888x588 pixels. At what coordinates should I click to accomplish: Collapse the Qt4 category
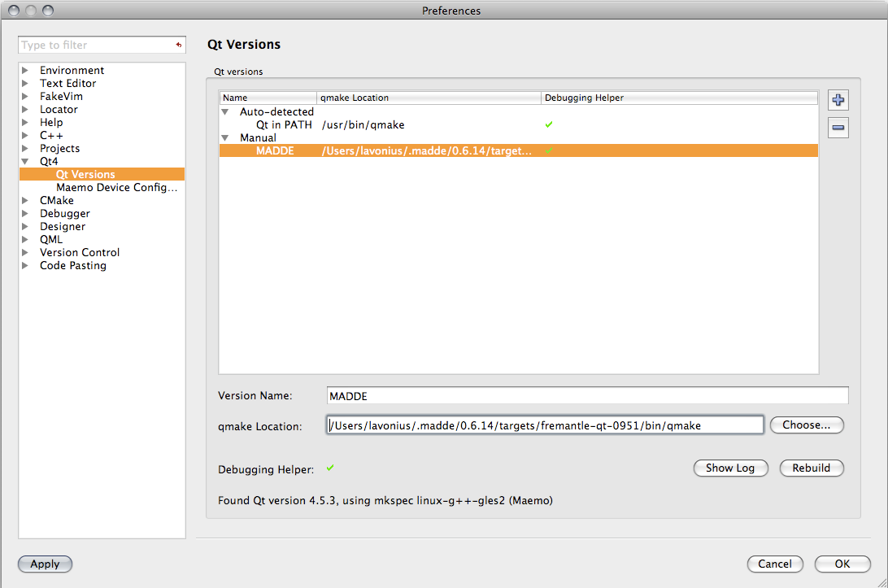click(25, 162)
